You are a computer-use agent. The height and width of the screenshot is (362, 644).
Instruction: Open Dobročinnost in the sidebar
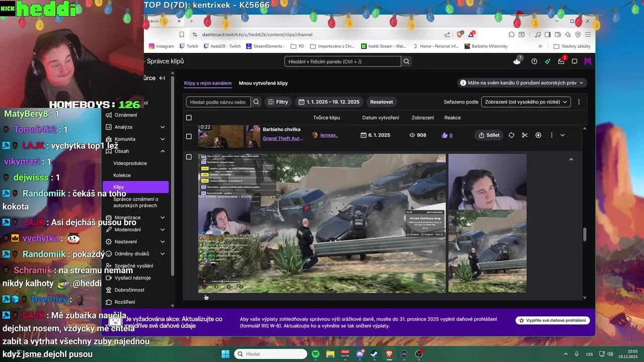pyautogui.click(x=129, y=290)
